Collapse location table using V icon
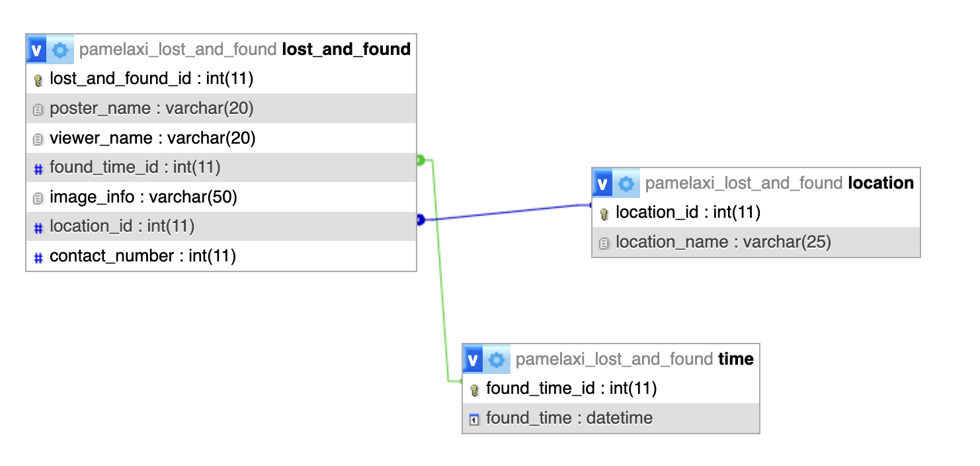This screenshot has width=980, height=466. click(602, 183)
